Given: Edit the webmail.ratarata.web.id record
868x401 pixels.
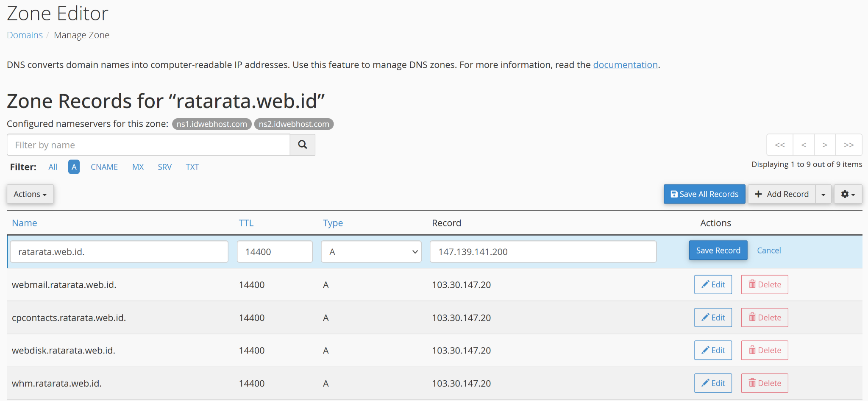Looking at the screenshot, I should (713, 284).
